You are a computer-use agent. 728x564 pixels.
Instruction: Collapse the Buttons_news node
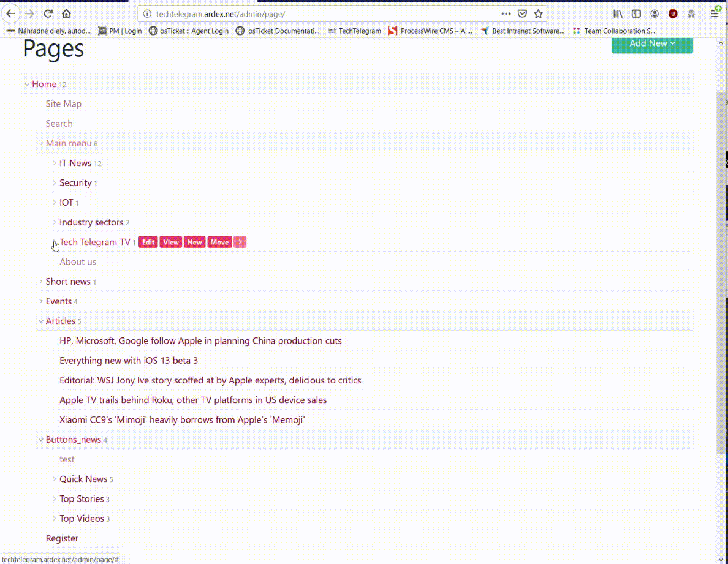pos(41,440)
